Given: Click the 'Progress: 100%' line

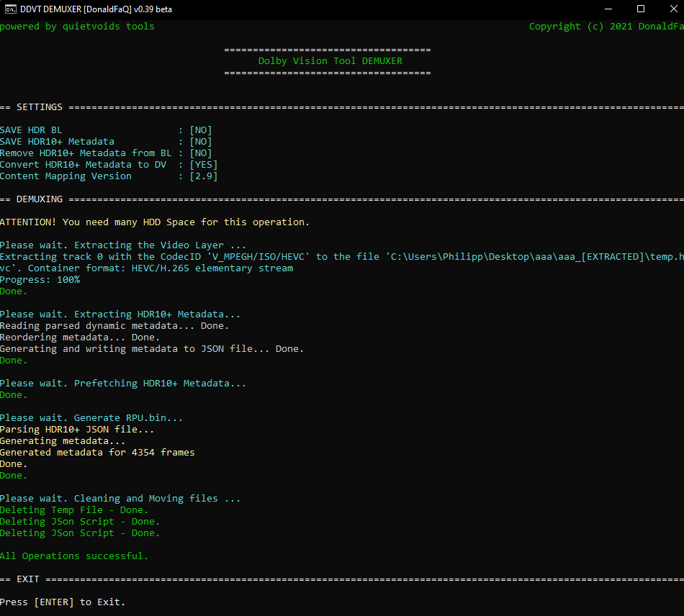Looking at the screenshot, I should 40,280.
